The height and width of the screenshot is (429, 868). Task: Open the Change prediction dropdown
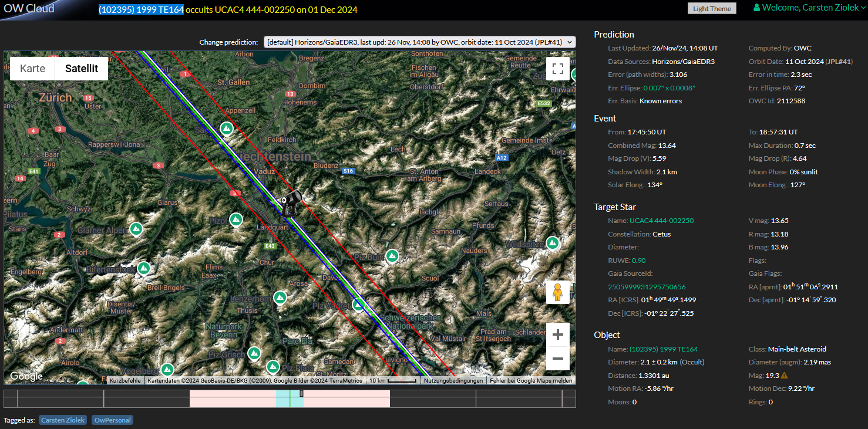click(x=420, y=42)
